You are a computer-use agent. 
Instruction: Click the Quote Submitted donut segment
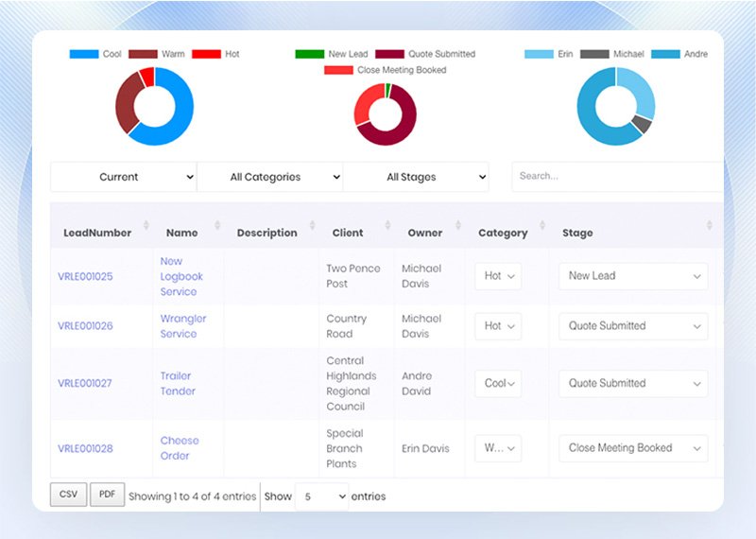[399, 132]
